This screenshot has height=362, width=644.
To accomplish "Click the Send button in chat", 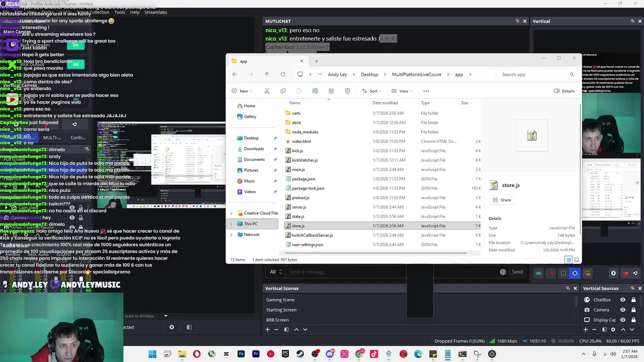I will 517,272.
